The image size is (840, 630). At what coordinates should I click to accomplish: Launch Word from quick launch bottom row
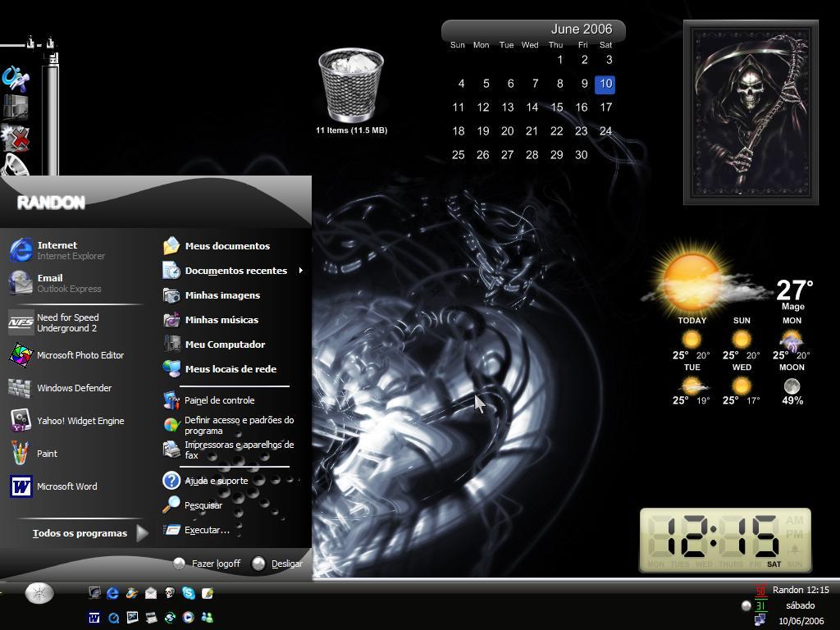coord(94,618)
